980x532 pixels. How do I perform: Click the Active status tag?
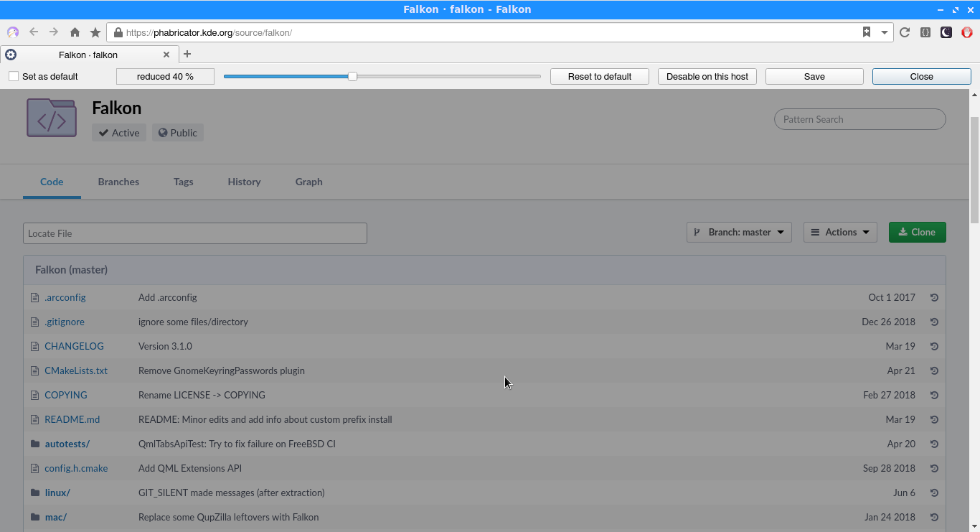[119, 133]
